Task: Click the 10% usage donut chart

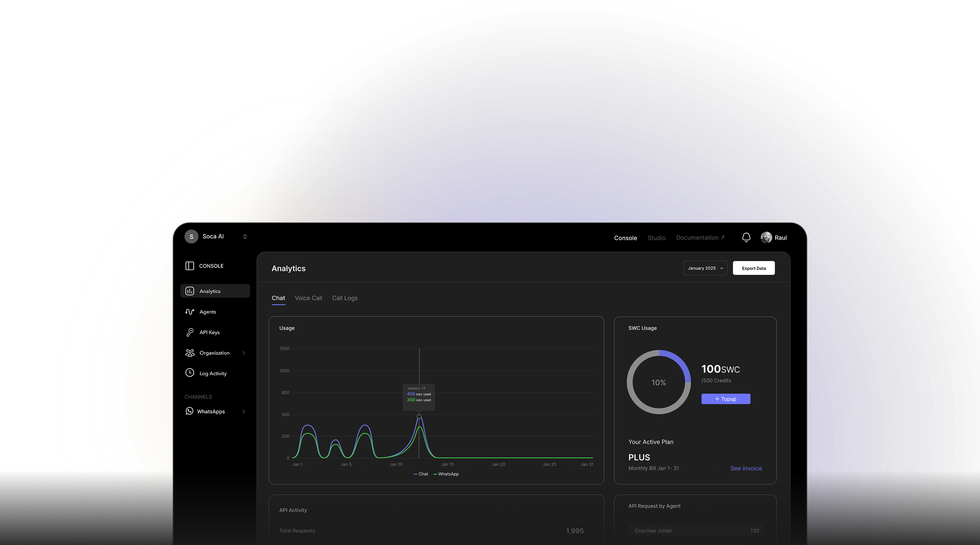Action: click(x=659, y=382)
